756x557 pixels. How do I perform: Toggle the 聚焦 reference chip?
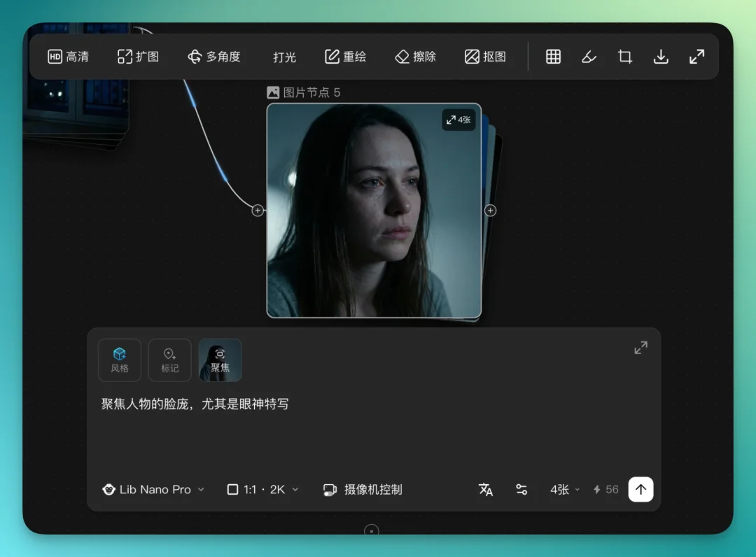coord(220,360)
